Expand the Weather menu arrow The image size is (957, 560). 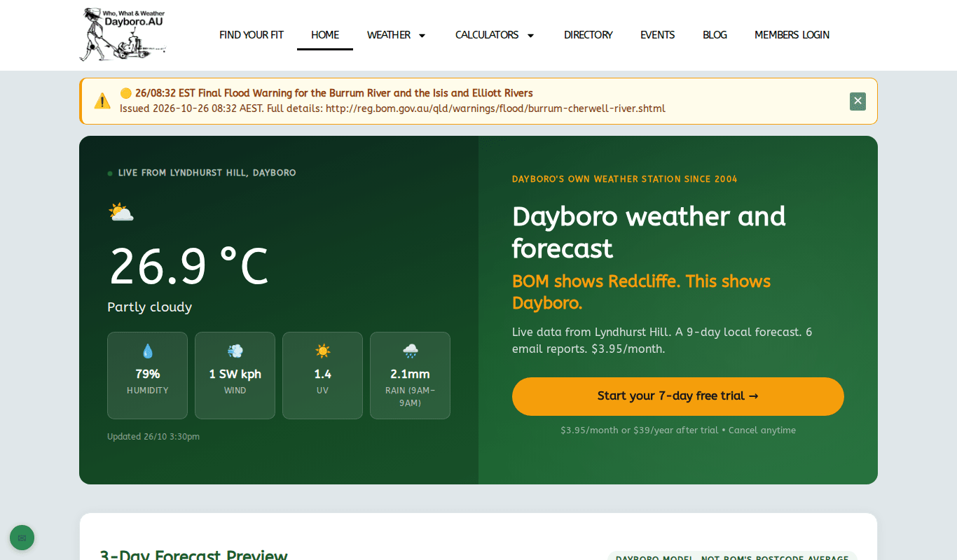[422, 35]
